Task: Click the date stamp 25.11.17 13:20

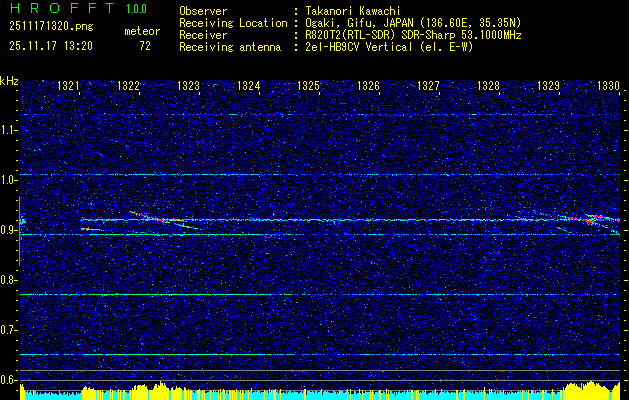Action: coord(51,46)
